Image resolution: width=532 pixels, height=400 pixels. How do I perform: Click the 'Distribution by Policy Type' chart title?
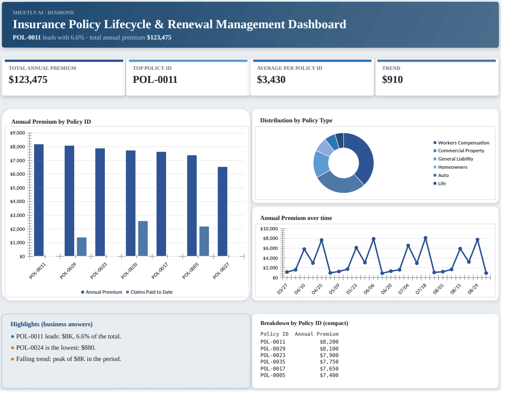(296, 120)
